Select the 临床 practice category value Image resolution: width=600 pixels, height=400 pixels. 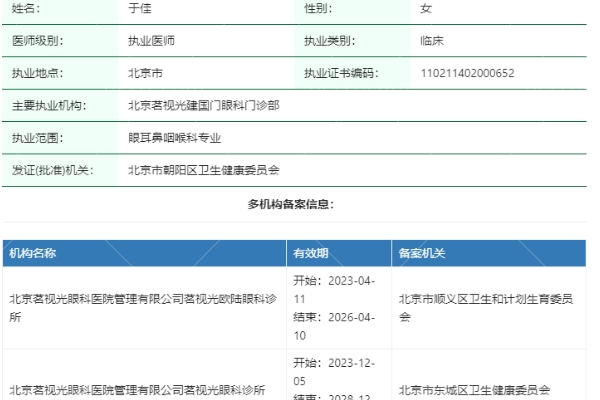coord(431,41)
